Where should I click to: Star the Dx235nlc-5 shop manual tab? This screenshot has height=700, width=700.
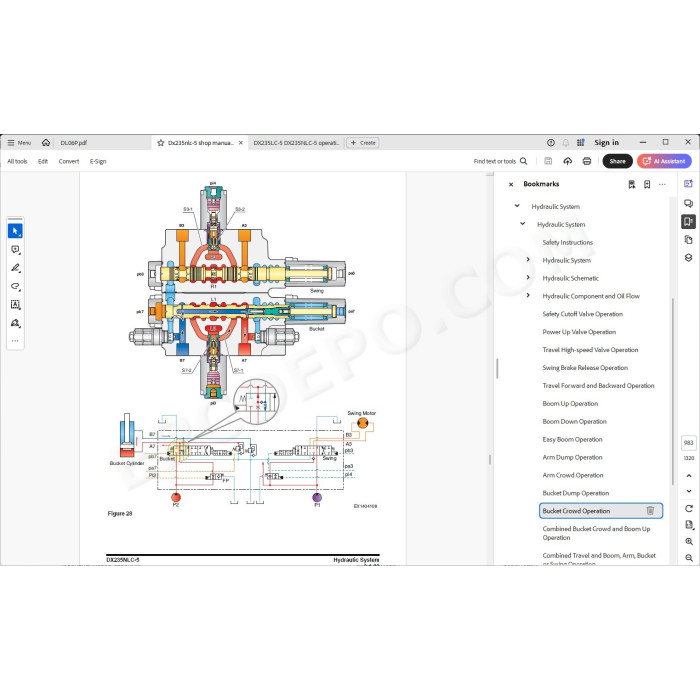click(161, 143)
